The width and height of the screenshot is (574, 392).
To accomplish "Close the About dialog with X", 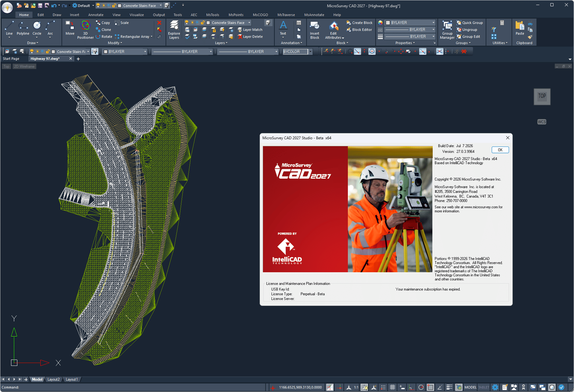I will [x=508, y=138].
